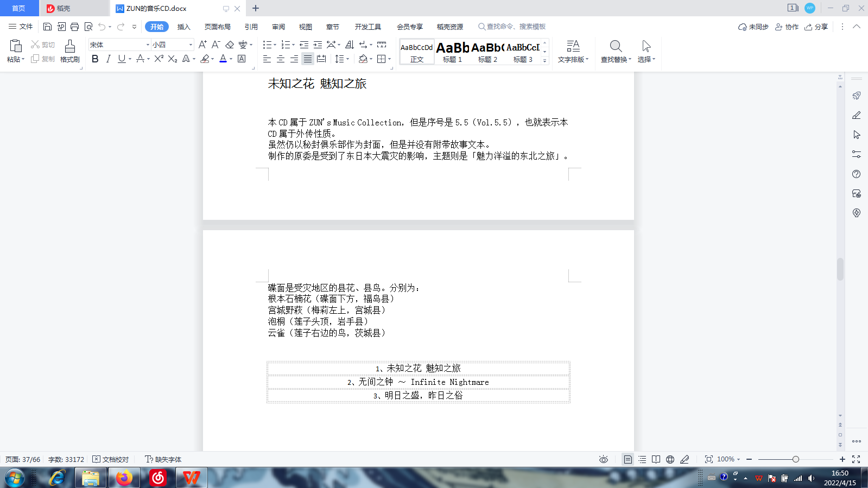Click the Text Layout (文字排版) icon
This screenshot has width=868, height=488.
tap(573, 51)
